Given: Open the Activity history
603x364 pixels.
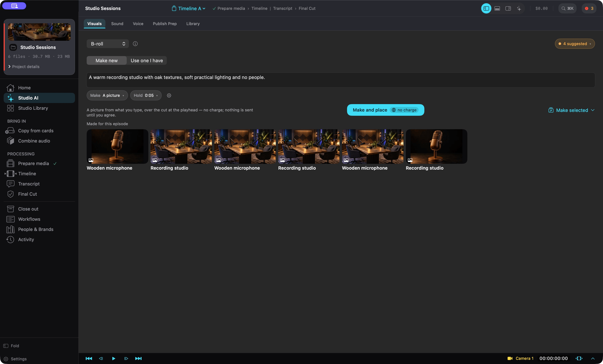Looking at the screenshot, I should coord(39,240).
